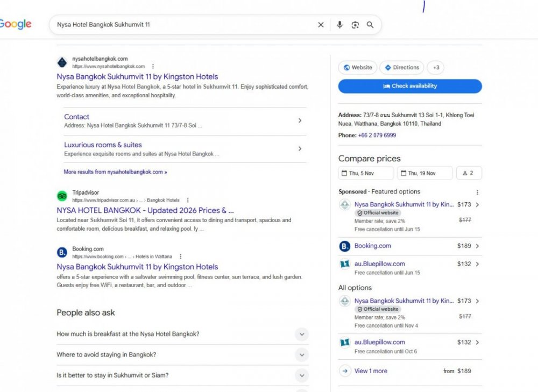Screen dimensions: 538x392
Task: Open Tripadvisor result three-dot menu
Action: [188, 200]
